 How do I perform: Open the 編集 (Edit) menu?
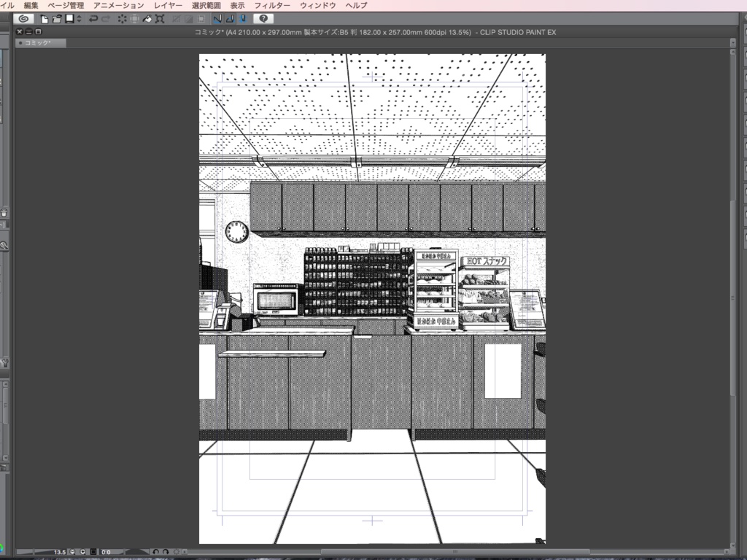coord(31,5)
